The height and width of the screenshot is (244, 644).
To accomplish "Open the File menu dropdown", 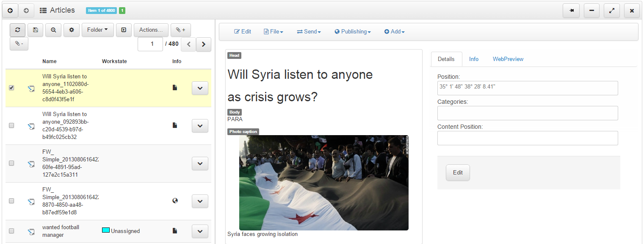I will click(x=273, y=32).
